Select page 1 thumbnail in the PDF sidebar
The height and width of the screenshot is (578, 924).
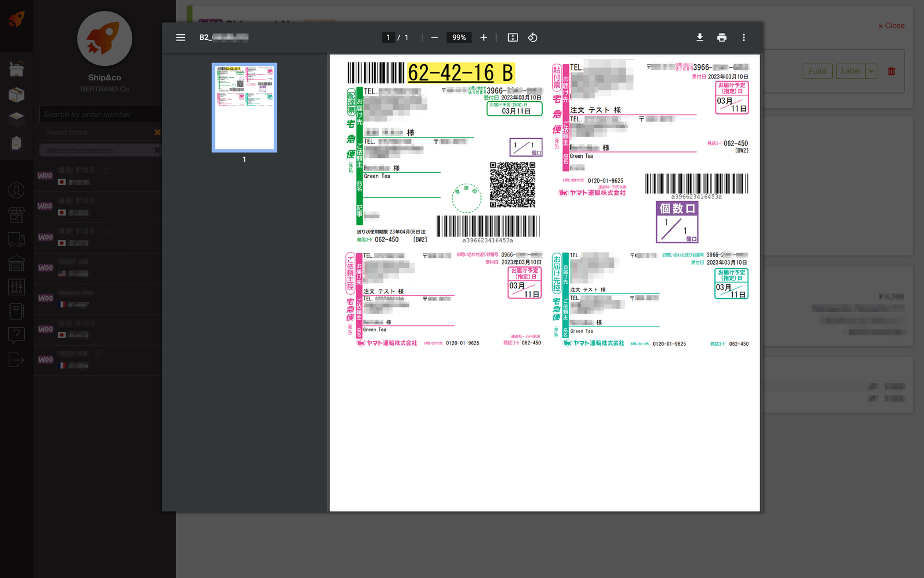[244, 108]
